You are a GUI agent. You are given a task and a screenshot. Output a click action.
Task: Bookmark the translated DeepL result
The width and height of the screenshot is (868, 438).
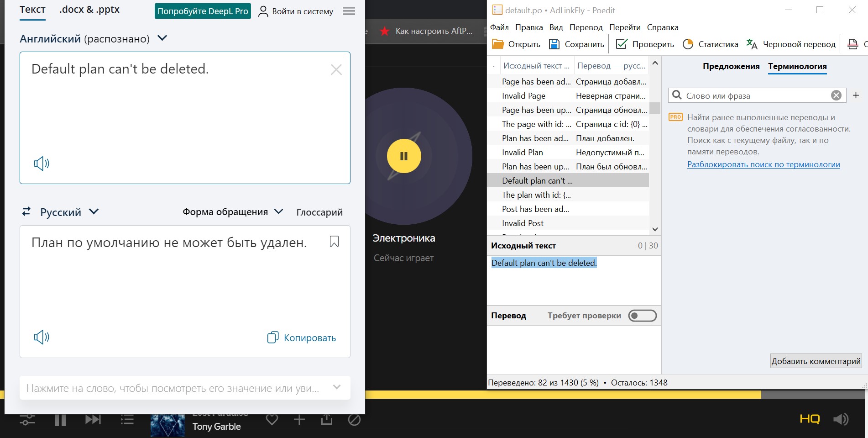coord(334,242)
